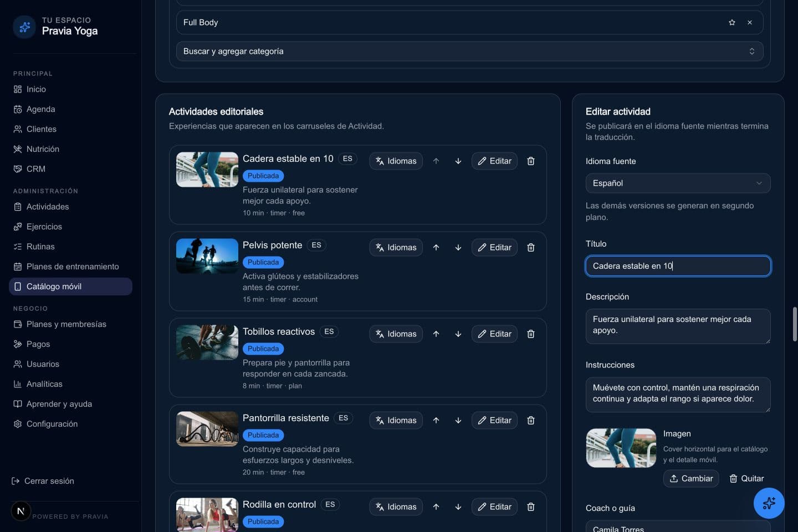
Task: Edit the Pelvis potente activity
Action: click(494, 247)
